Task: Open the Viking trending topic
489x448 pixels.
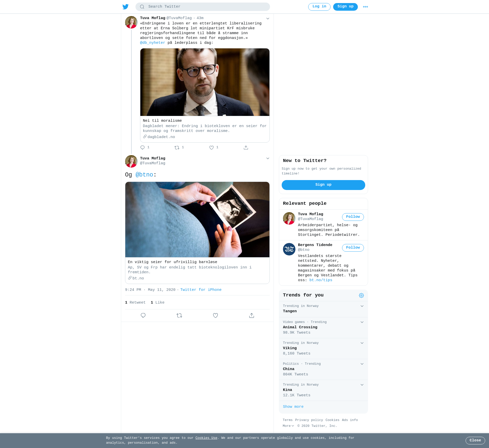Action: click(323, 348)
